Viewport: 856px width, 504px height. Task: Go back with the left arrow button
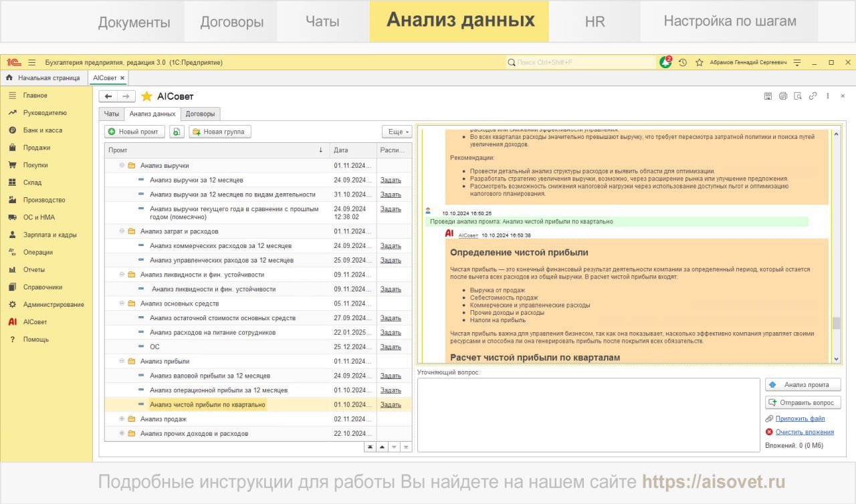coord(108,96)
